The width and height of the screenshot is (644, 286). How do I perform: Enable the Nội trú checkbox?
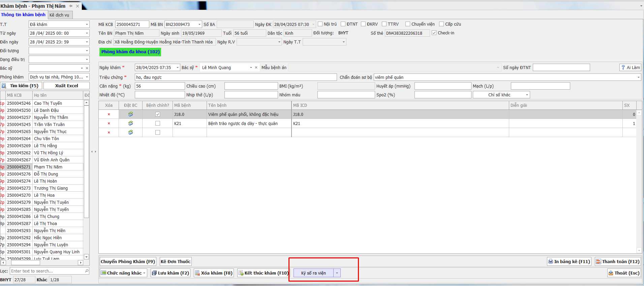pyautogui.click(x=320, y=24)
